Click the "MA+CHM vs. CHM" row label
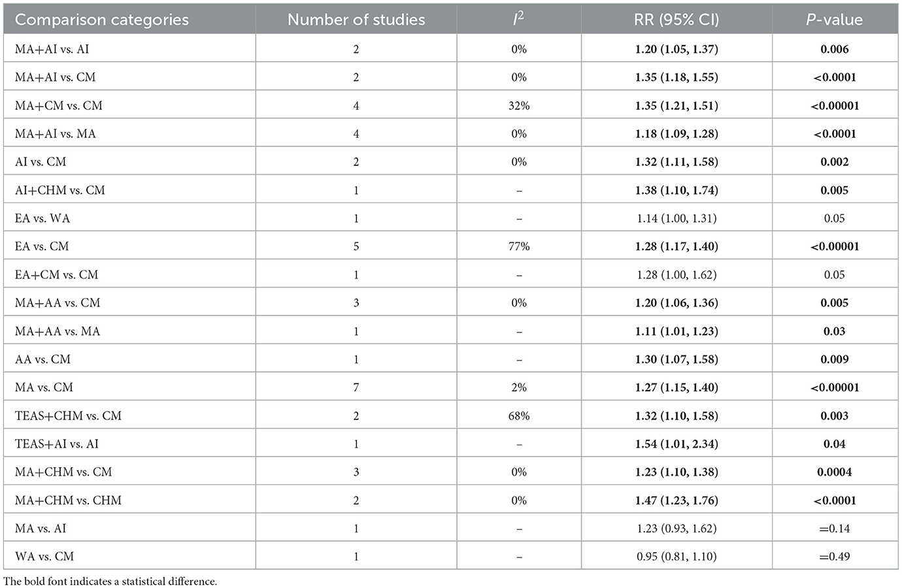The image size is (902, 588). coord(68,500)
